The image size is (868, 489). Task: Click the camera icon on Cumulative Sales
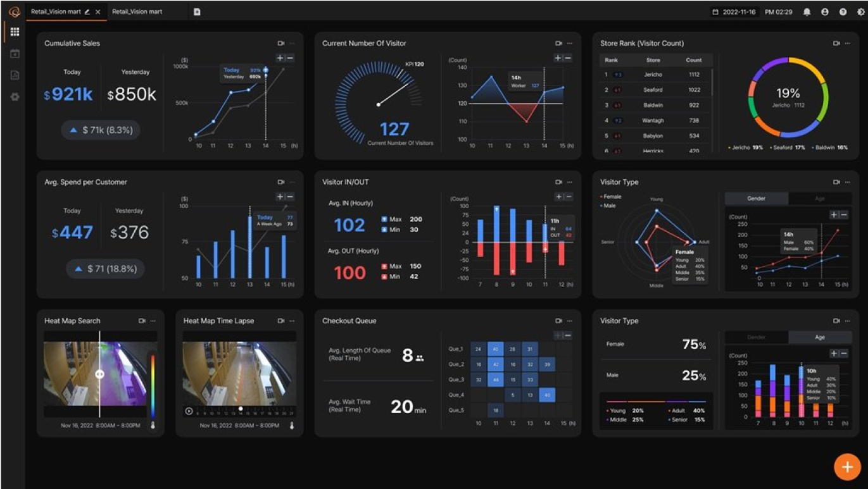point(281,44)
